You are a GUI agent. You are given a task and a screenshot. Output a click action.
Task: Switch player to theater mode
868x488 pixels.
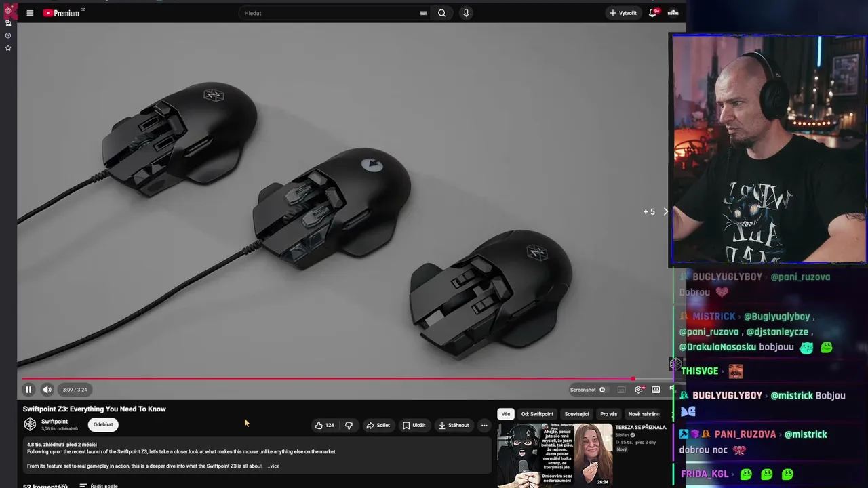656,390
